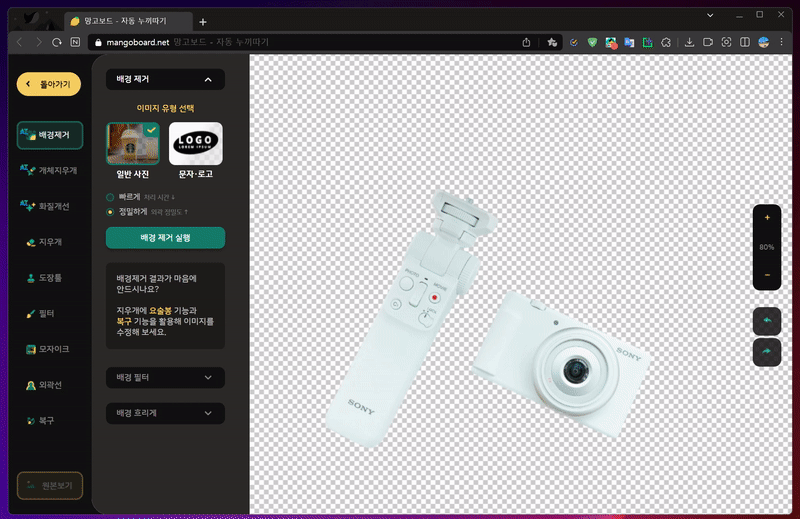This screenshot has height=519, width=800.
Task: Open the browser three-dot menu
Action: tap(781, 42)
